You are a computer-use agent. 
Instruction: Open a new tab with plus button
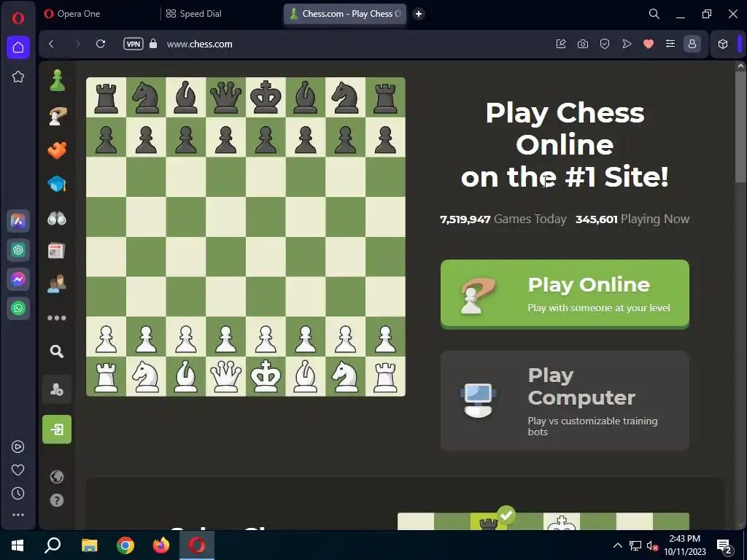(419, 14)
